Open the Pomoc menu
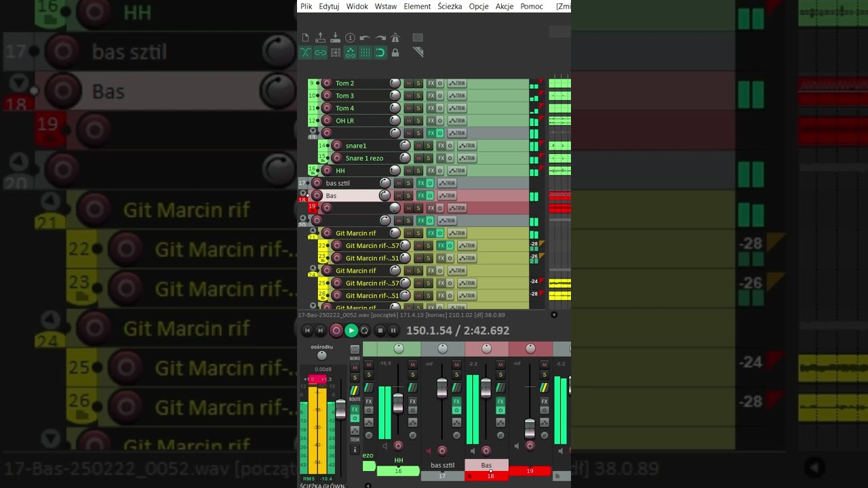Image resolution: width=868 pixels, height=488 pixels. click(x=532, y=6)
